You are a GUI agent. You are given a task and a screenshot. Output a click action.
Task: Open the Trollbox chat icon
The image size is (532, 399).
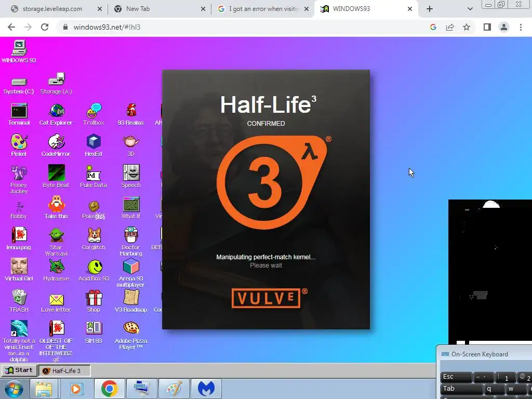click(94, 114)
